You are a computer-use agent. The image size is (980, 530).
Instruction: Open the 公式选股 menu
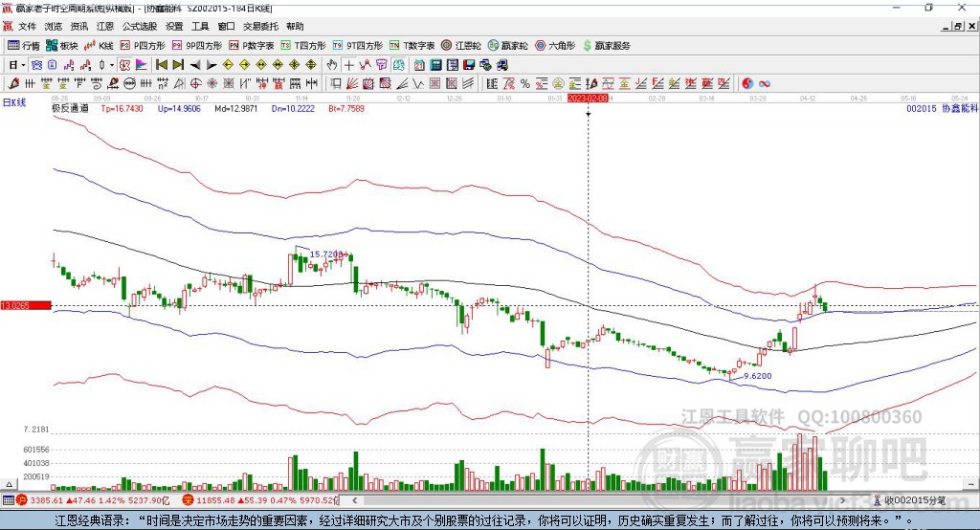pyautogui.click(x=140, y=26)
